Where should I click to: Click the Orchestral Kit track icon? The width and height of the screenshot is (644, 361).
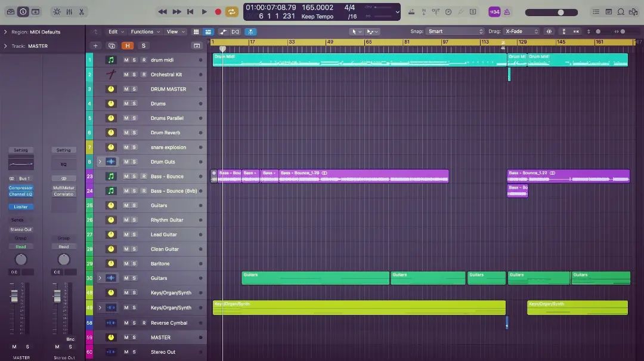coord(111,75)
